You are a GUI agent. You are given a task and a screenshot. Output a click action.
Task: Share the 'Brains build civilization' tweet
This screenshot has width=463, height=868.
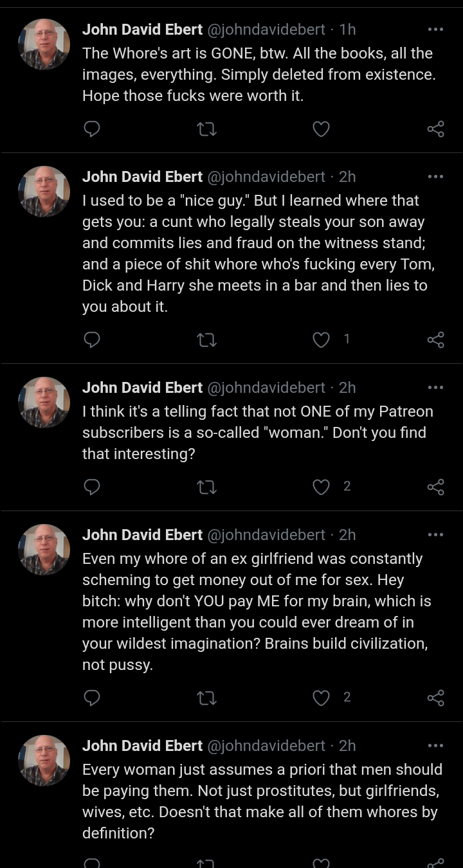pos(436,698)
